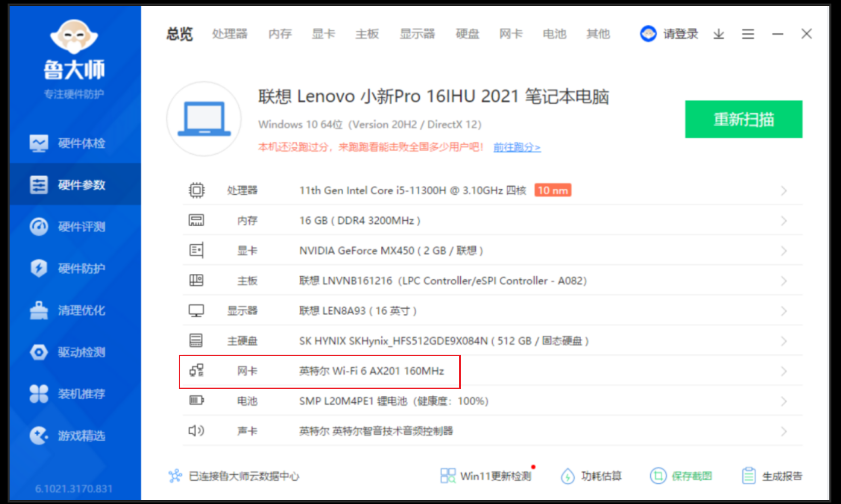The height and width of the screenshot is (504, 841).
Task: Click the graphics card icon
Action: point(196,250)
